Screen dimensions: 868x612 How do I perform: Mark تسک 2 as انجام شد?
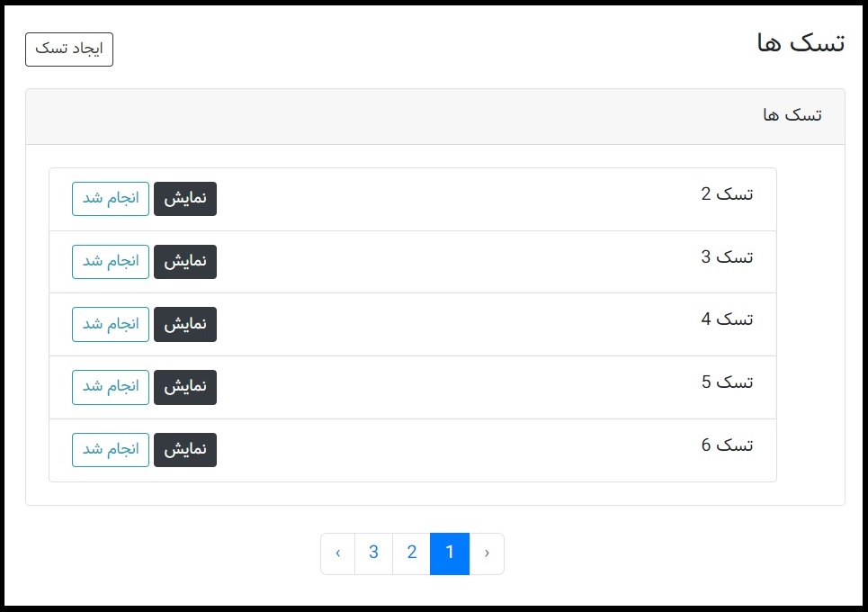click(110, 198)
